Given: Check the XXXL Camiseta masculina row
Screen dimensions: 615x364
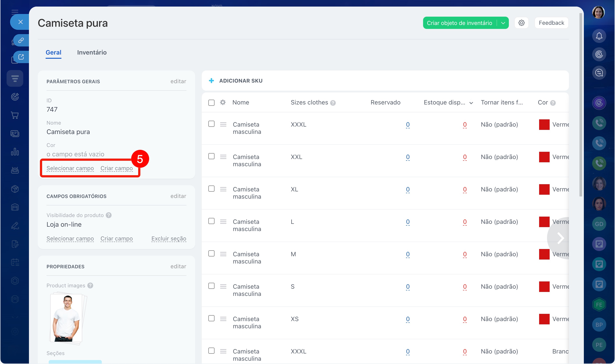Looking at the screenshot, I should 211,124.
